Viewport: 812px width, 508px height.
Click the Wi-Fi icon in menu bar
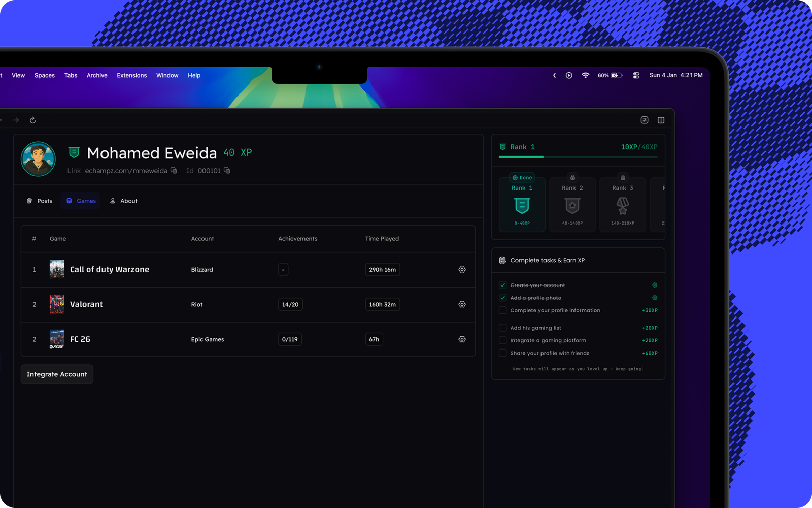pos(585,75)
